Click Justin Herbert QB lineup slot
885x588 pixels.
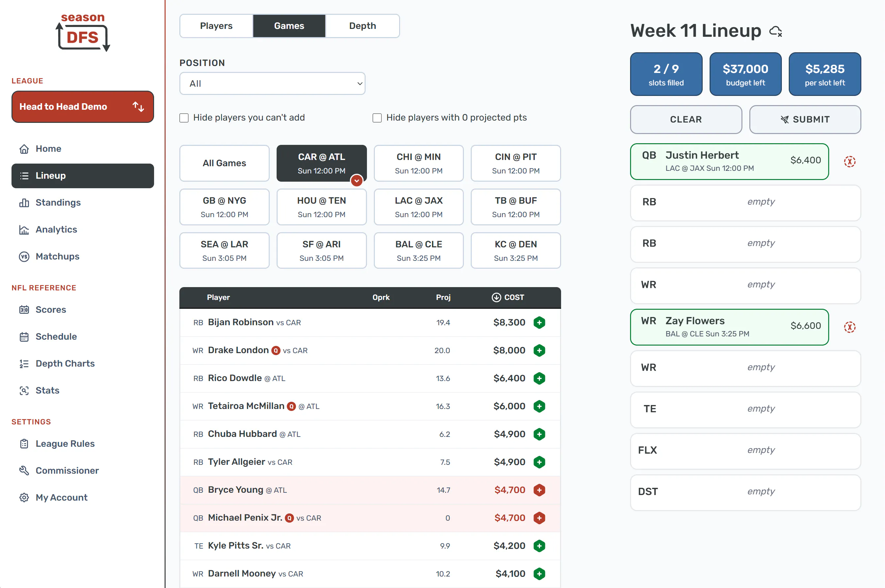coord(729,162)
